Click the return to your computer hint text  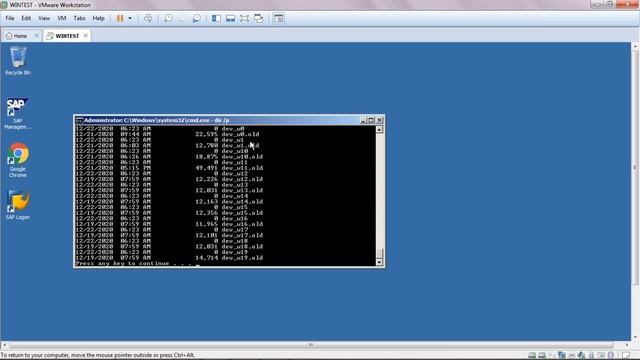pos(98,355)
